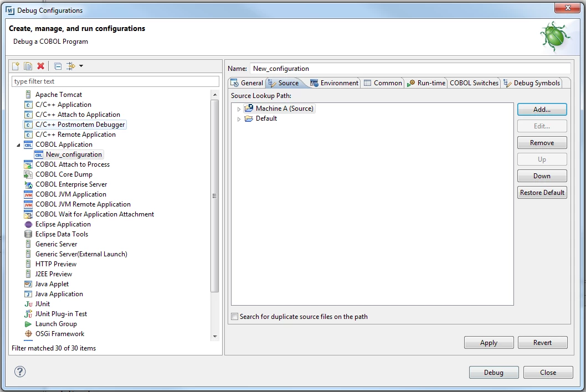Screen dimensions: 586x392
Task: Expand the Machine A (Source) entry
Action: [239, 109]
